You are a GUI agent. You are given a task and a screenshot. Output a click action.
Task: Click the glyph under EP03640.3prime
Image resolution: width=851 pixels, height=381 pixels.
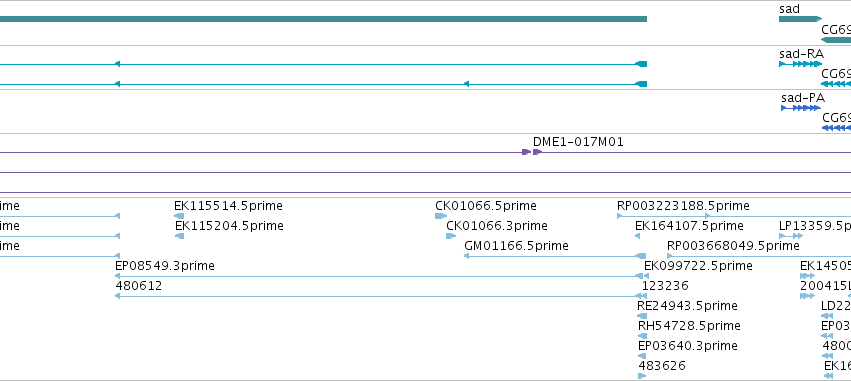tap(642, 356)
